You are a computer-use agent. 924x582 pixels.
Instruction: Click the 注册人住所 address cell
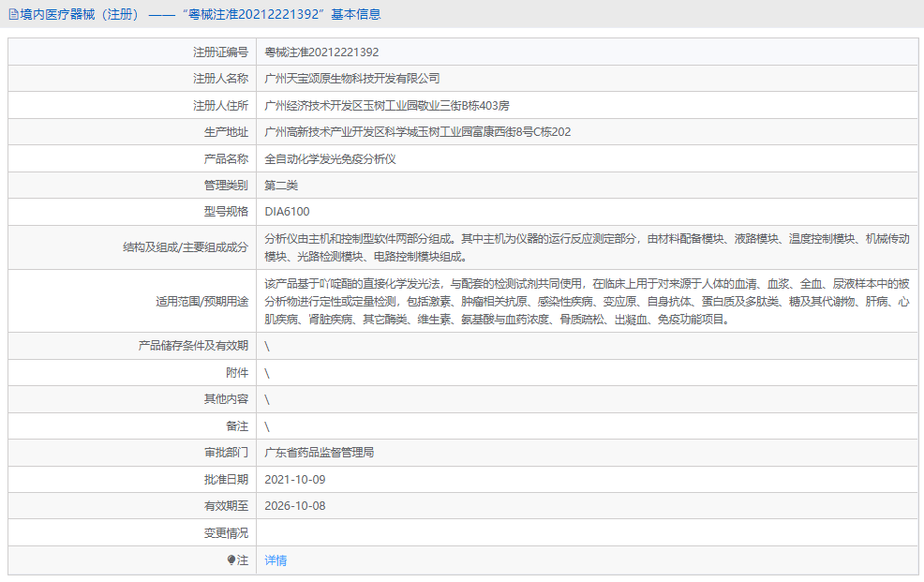(x=387, y=104)
